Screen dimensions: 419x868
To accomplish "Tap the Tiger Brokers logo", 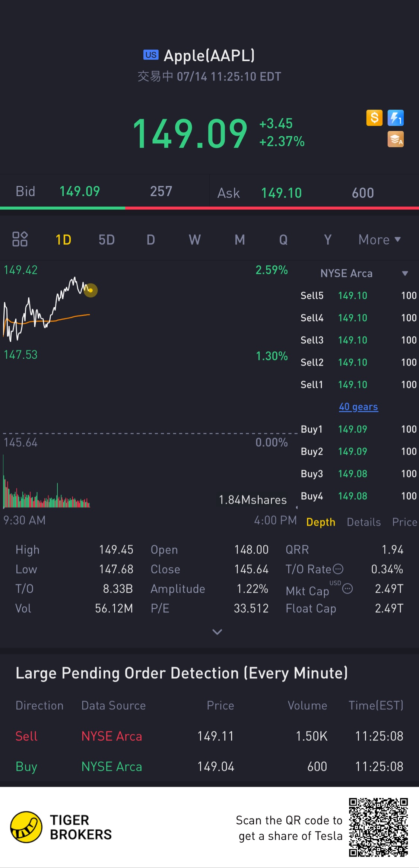I will tap(61, 827).
